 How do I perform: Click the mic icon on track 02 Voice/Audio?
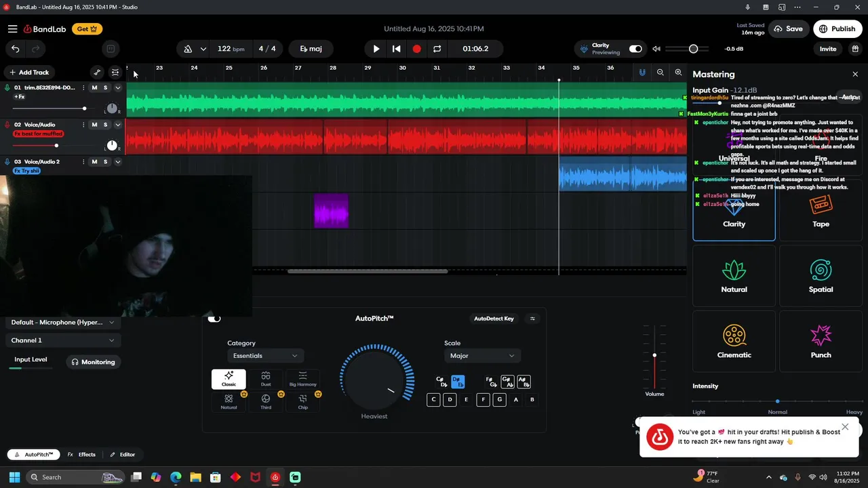click(7, 125)
